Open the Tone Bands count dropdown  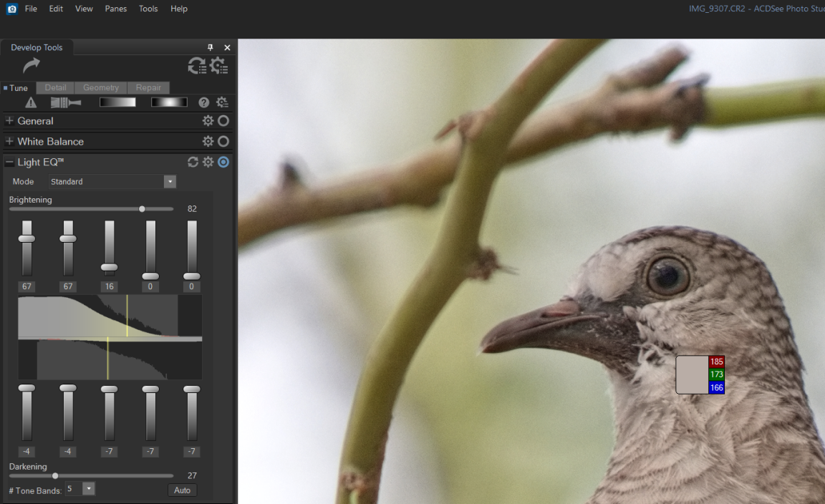[88, 489]
